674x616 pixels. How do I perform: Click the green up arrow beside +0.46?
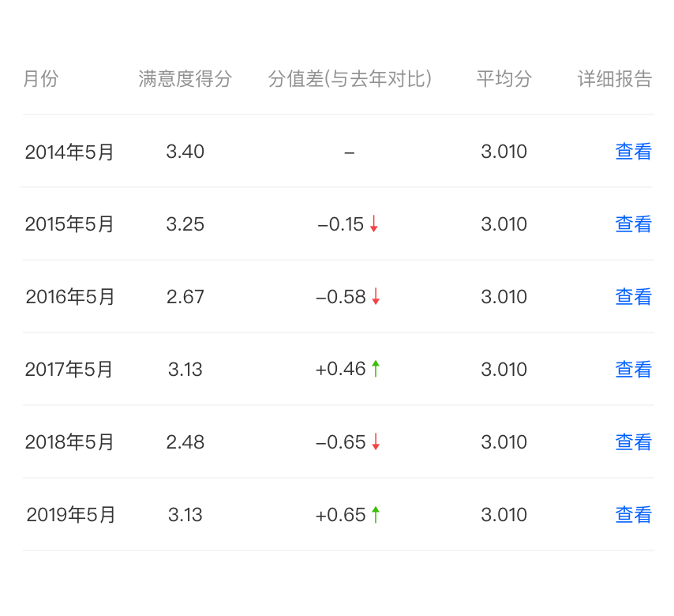375,369
